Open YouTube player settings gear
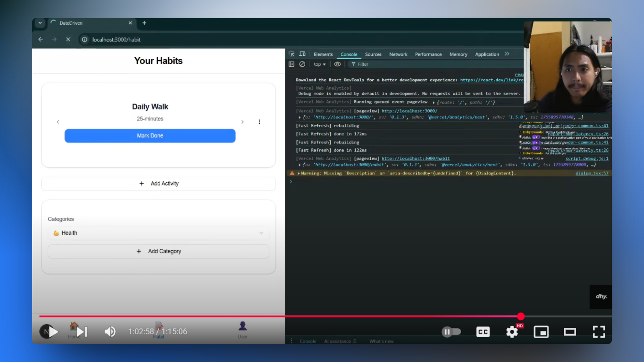The image size is (644, 362). click(512, 332)
